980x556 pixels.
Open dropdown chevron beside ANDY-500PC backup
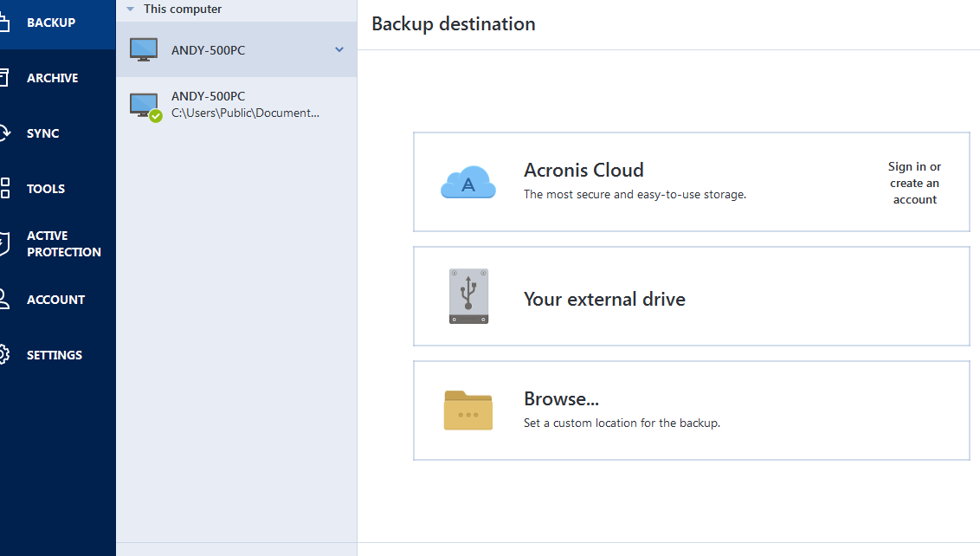pyautogui.click(x=339, y=49)
